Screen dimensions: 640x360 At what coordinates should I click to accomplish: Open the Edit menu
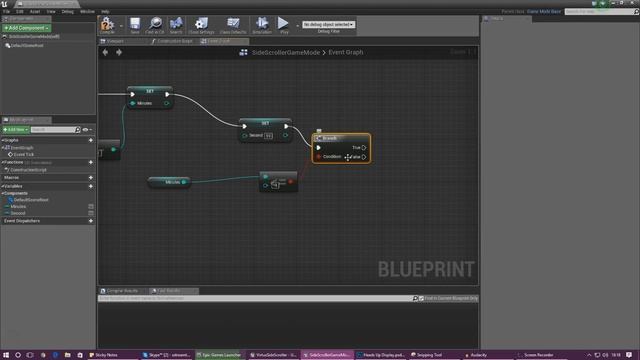coord(20,11)
